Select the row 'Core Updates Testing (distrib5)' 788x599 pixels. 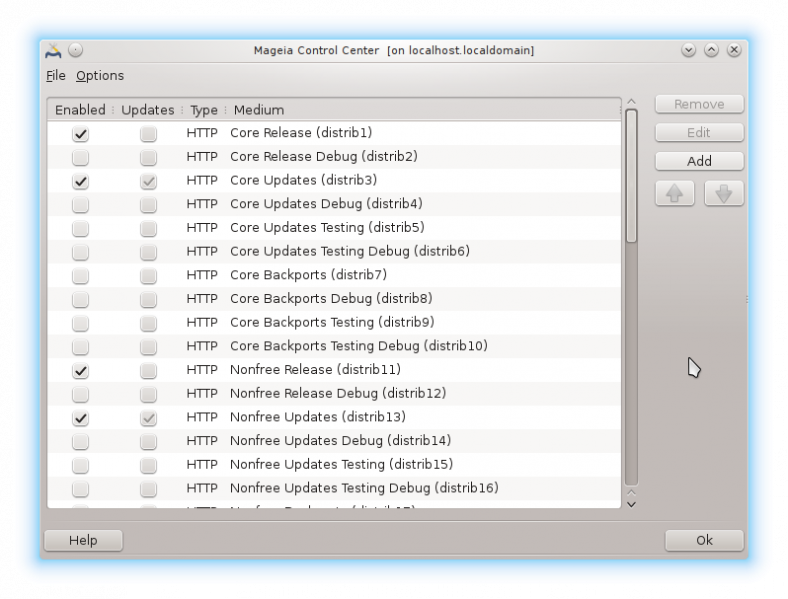click(334, 227)
